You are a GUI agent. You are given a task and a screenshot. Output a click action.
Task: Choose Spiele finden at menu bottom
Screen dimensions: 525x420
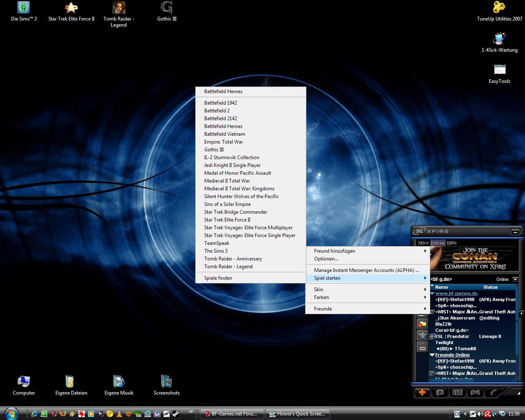coord(251,278)
